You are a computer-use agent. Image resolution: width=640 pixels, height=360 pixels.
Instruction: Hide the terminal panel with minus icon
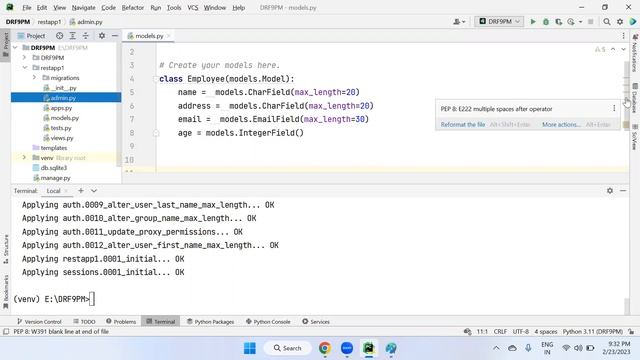pos(623,191)
